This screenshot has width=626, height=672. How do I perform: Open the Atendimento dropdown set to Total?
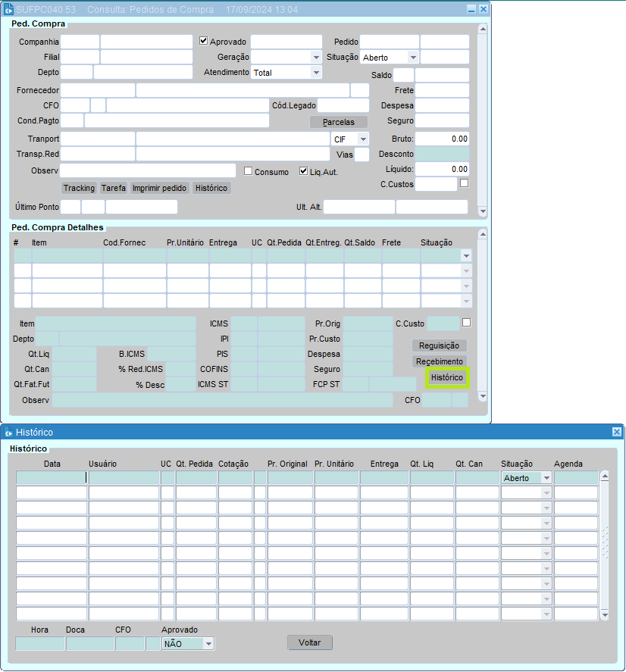[x=316, y=73]
